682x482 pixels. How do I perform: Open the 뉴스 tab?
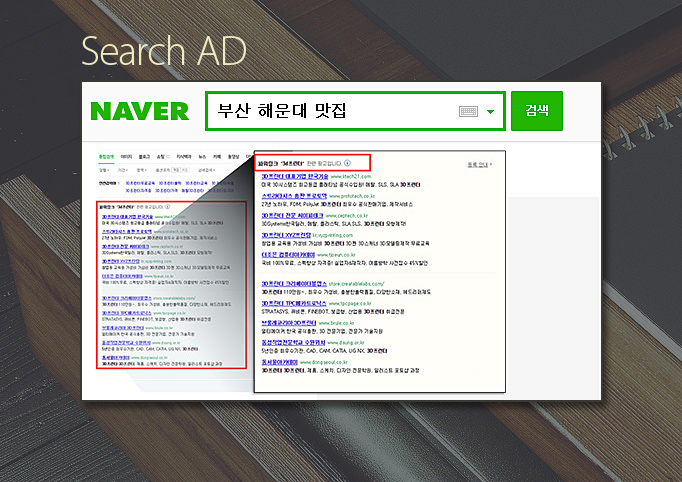pyautogui.click(x=202, y=156)
